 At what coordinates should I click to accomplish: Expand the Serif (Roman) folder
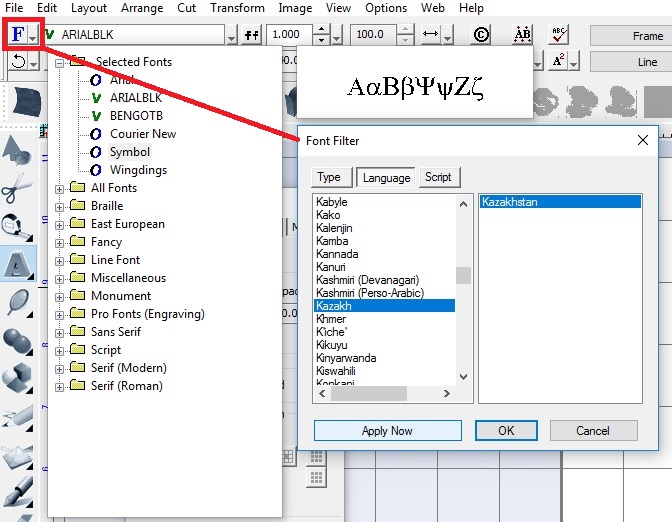(60, 387)
